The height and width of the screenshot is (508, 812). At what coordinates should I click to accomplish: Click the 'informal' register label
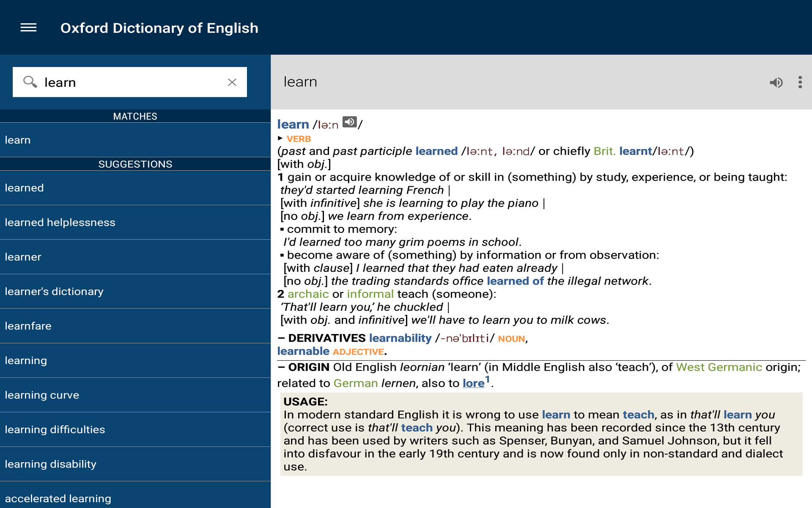coord(370,294)
